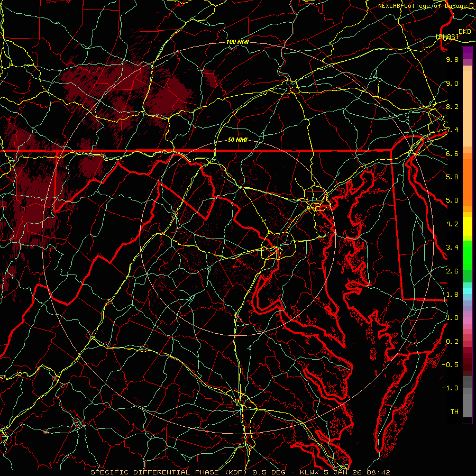The height and width of the screenshot is (476, 476).
Task: Pick the cyan segment of the color bar
Action: tap(467, 291)
